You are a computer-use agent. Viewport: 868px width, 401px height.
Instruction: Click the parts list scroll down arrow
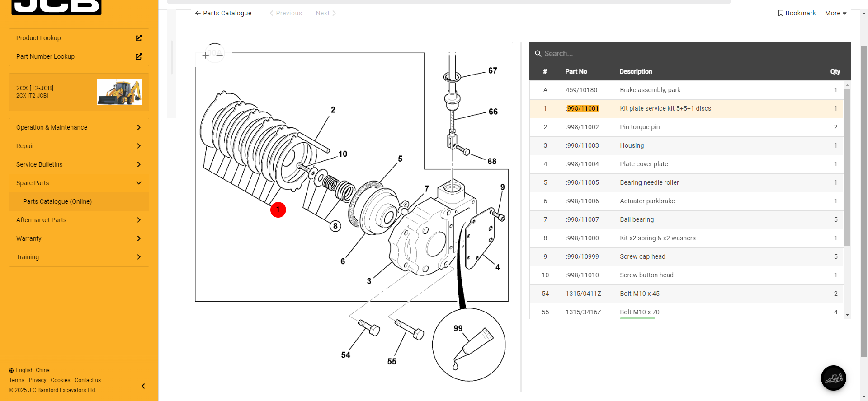[847, 315]
